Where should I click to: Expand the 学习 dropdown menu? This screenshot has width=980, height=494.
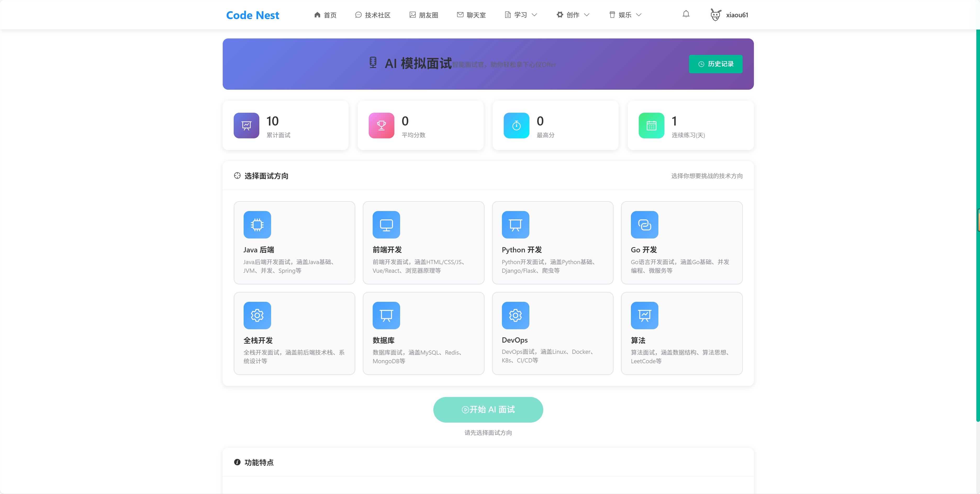[520, 15]
